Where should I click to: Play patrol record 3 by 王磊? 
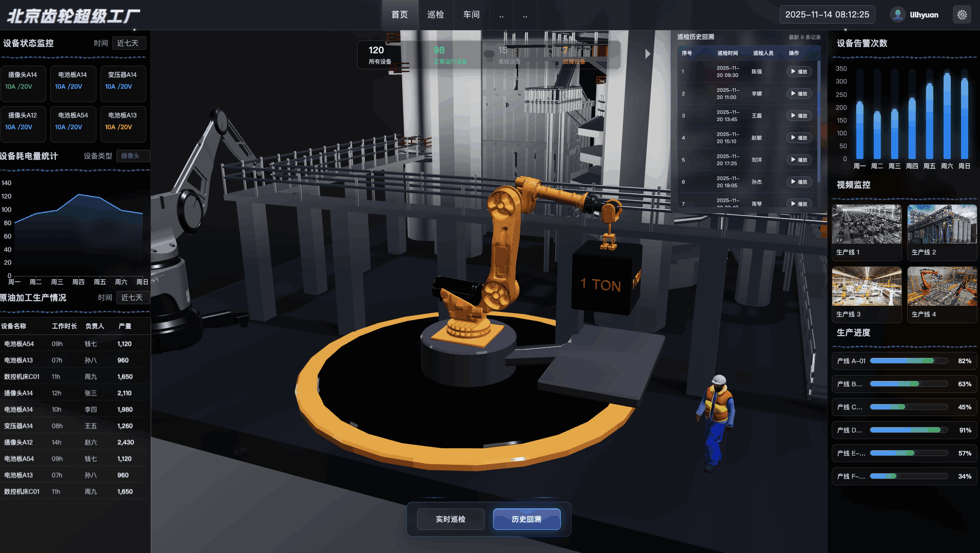pos(799,116)
